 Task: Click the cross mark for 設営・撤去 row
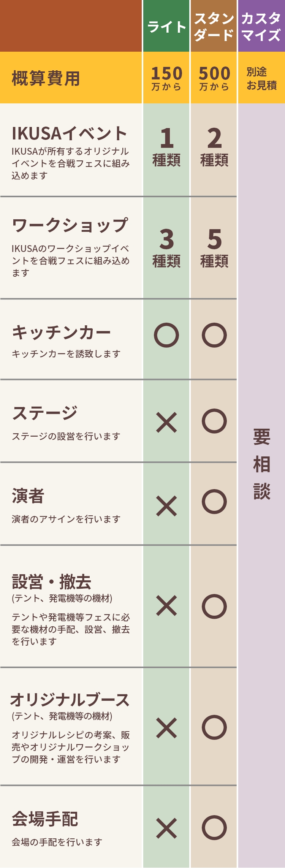[166, 605]
